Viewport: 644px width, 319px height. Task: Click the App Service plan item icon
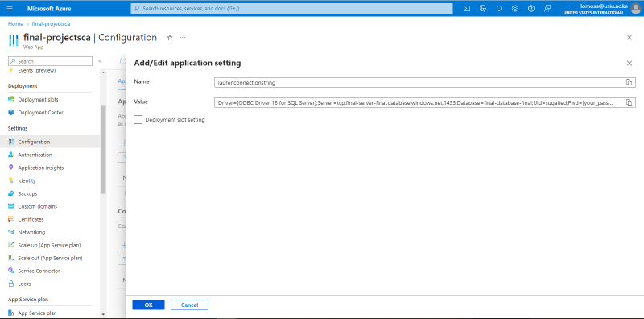(x=11, y=313)
